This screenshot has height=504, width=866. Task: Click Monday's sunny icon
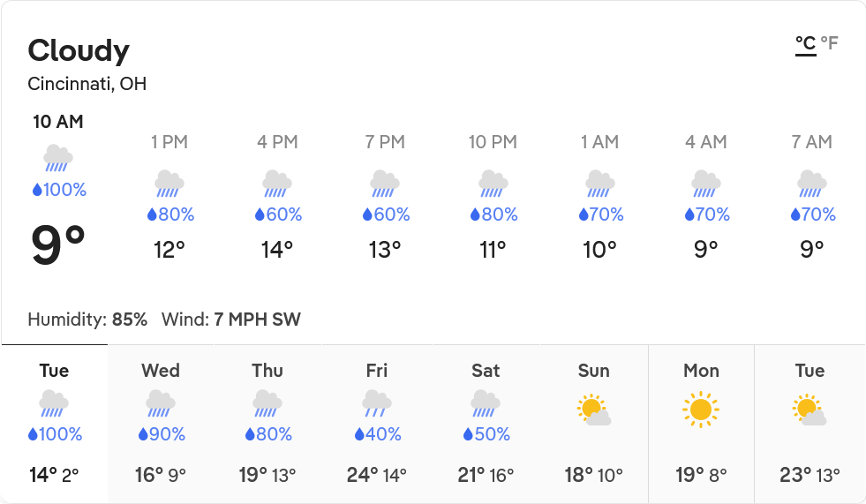(x=701, y=410)
